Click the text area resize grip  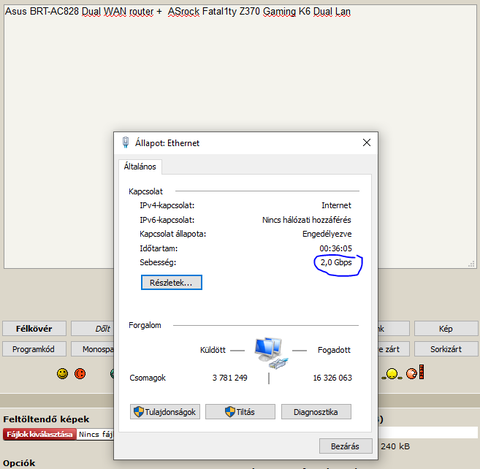471,264
